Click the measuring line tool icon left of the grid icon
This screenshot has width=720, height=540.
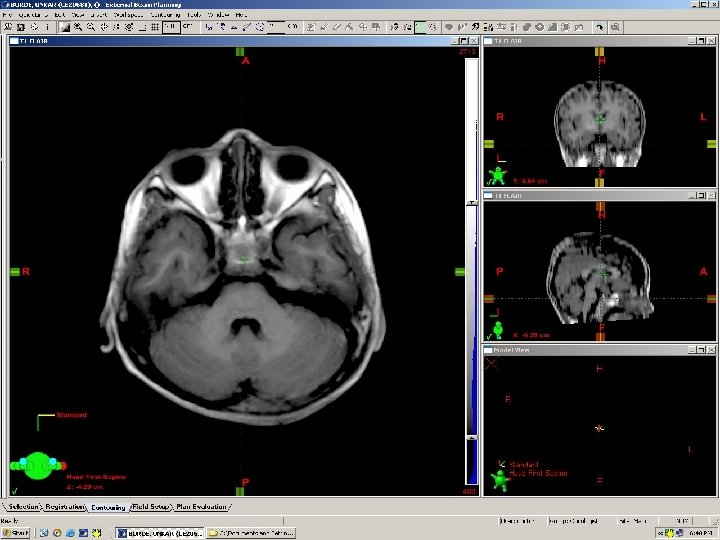coord(142,27)
